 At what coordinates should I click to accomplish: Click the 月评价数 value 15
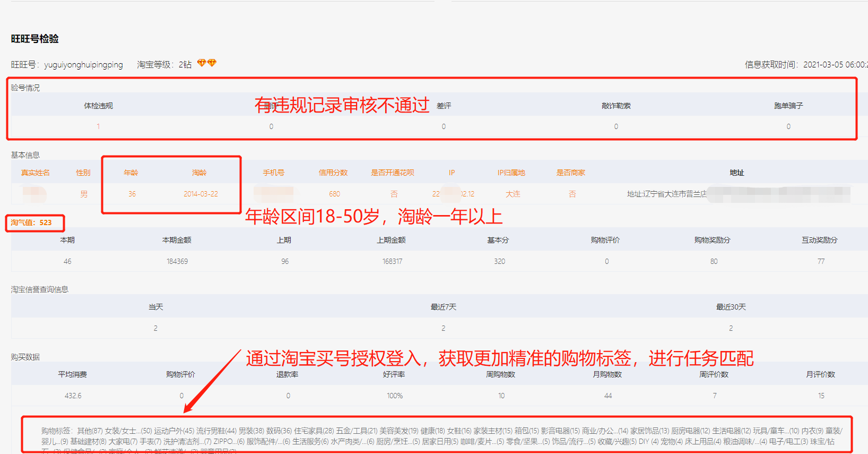[821, 396]
